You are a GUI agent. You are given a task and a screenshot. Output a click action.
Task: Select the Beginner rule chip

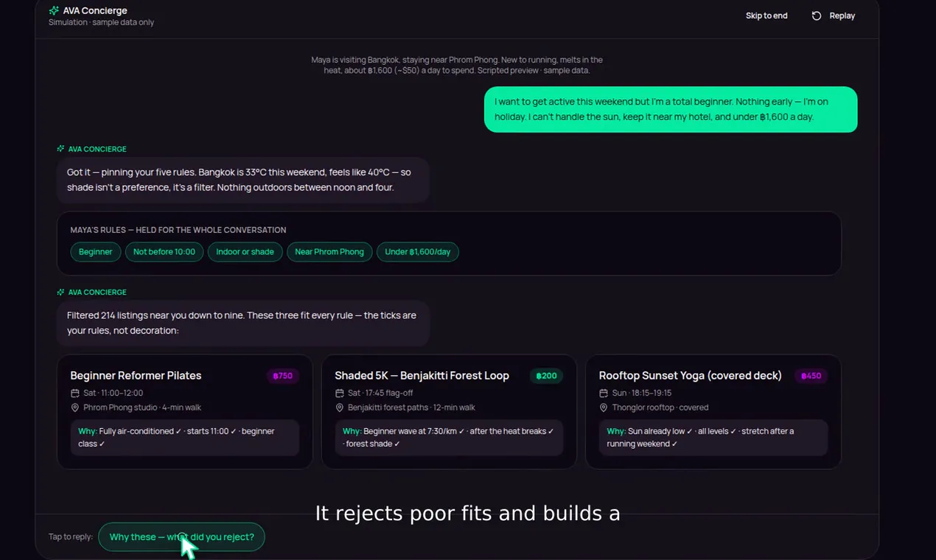pos(95,252)
